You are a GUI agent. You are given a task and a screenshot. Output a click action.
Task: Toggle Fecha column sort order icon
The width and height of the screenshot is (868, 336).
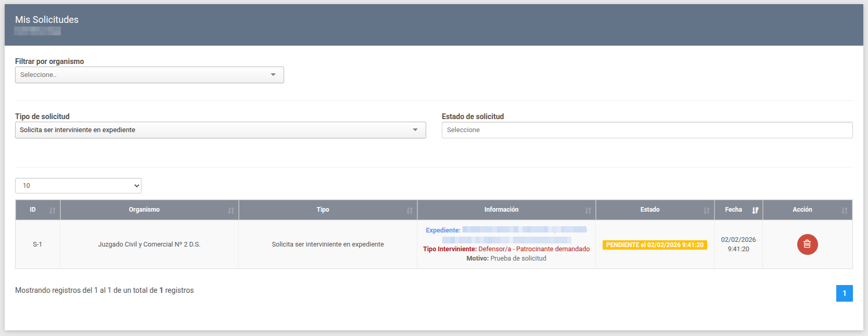755,211
